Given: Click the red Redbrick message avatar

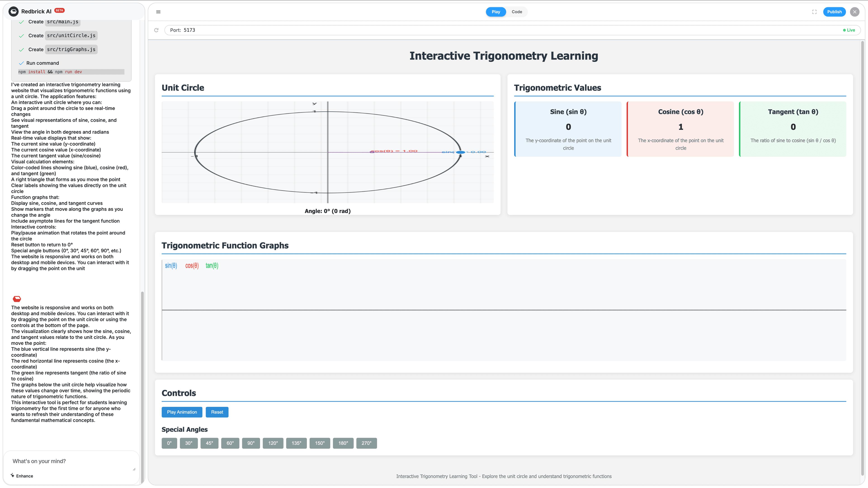Looking at the screenshot, I should tap(17, 299).
